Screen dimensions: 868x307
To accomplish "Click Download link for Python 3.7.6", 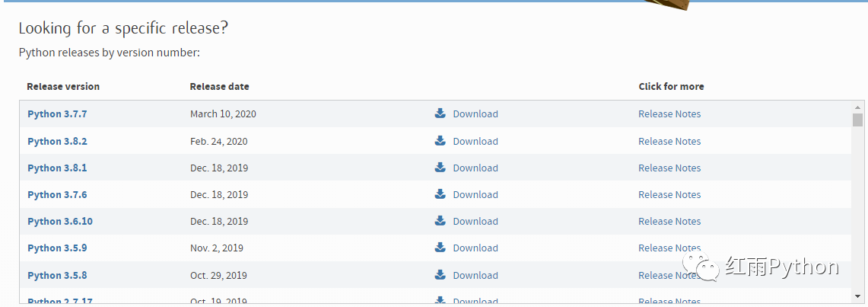I will [x=475, y=194].
